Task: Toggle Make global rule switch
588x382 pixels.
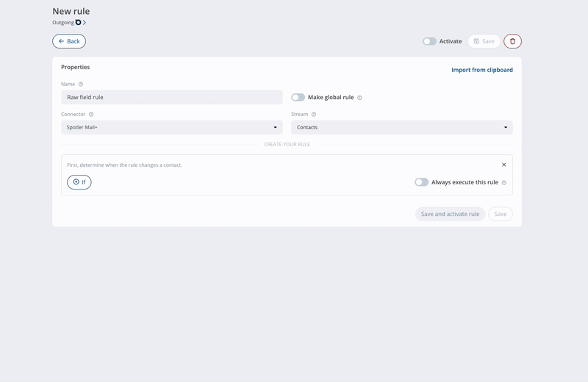Action: point(298,98)
